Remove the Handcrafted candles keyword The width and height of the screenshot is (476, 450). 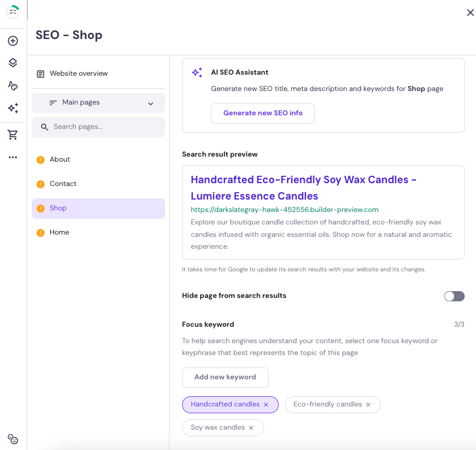click(x=266, y=404)
